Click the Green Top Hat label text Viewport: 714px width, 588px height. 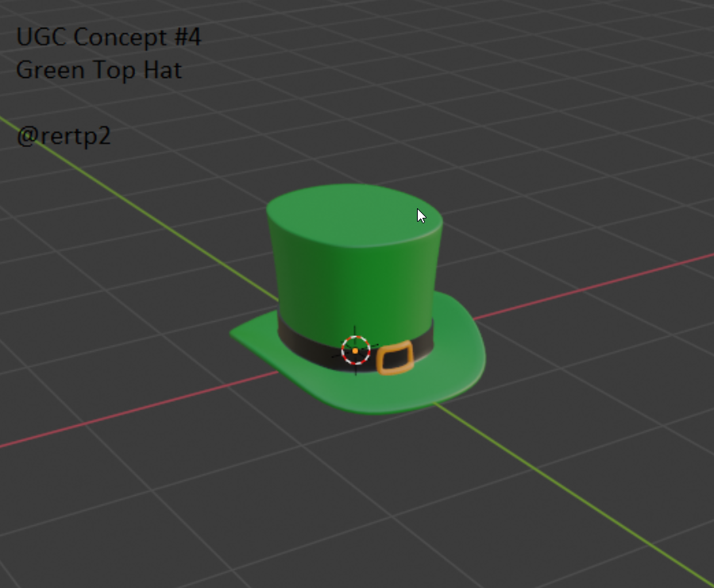click(x=98, y=70)
